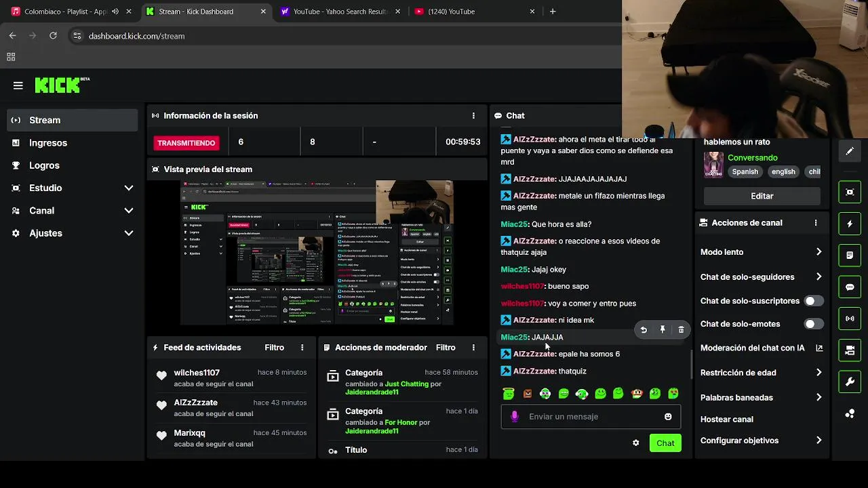This screenshot has width=868, height=488.
Task: Open chat settings gear icon
Action: coord(635,443)
